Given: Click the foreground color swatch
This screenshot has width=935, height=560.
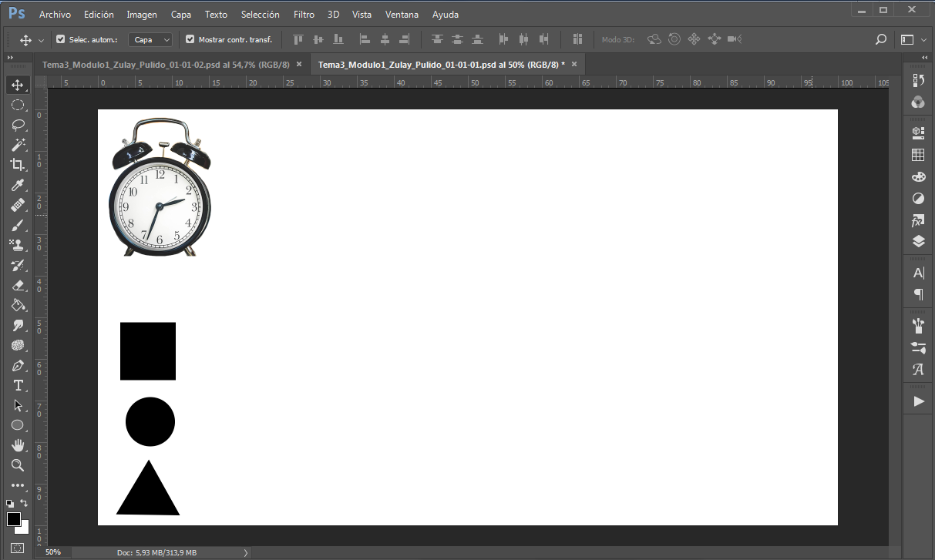Looking at the screenshot, I should [13, 519].
